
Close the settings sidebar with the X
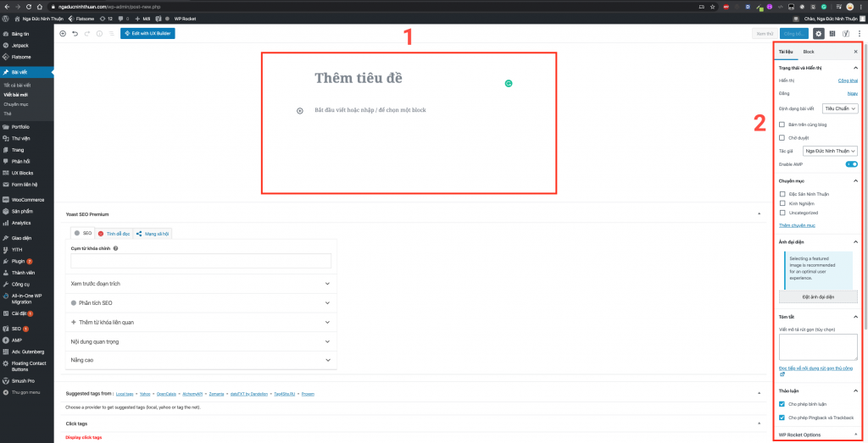[x=855, y=52]
